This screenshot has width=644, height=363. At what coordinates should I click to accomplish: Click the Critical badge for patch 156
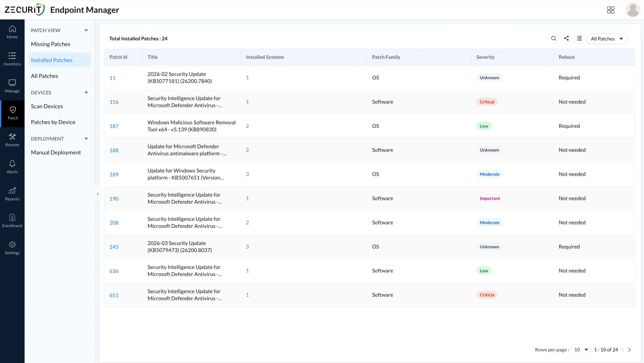click(x=487, y=102)
